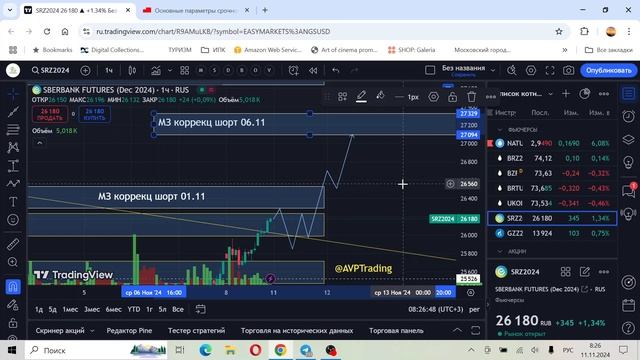Screen dimensions: 640x360
Task: Collapse the indicator legend chevron
Action: point(40,143)
